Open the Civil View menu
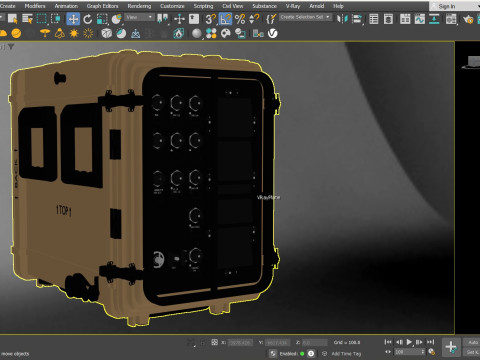 point(233,6)
